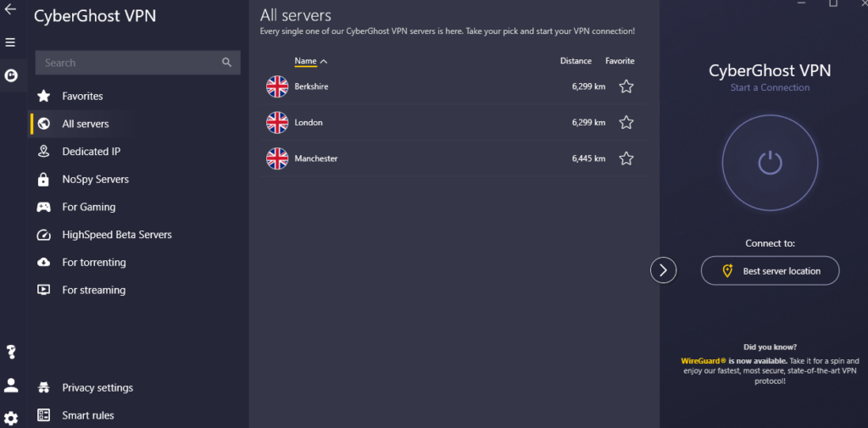This screenshot has height=428, width=868.
Task: Click the For streaming play icon
Action: pyautogui.click(x=44, y=290)
